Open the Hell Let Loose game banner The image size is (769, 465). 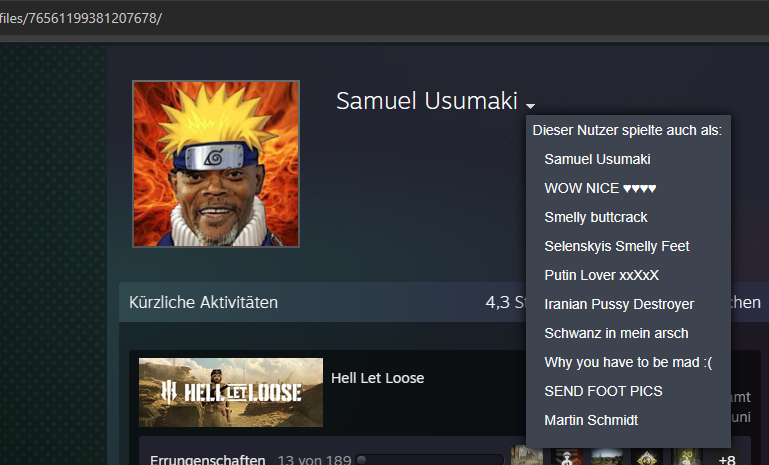tap(231, 392)
